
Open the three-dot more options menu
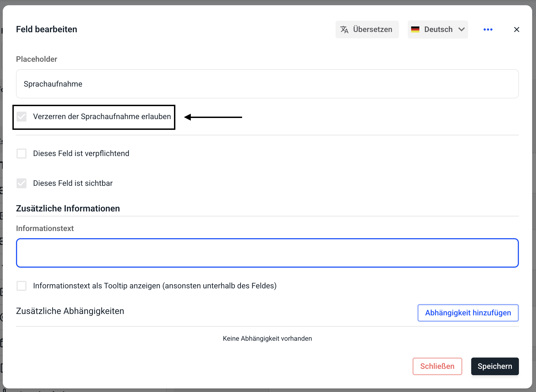(488, 29)
